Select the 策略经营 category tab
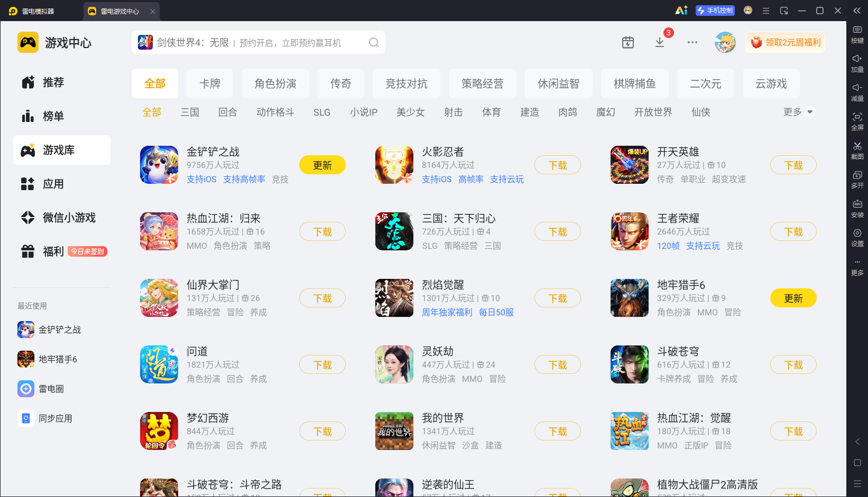The width and height of the screenshot is (868, 497). point(483,83)
